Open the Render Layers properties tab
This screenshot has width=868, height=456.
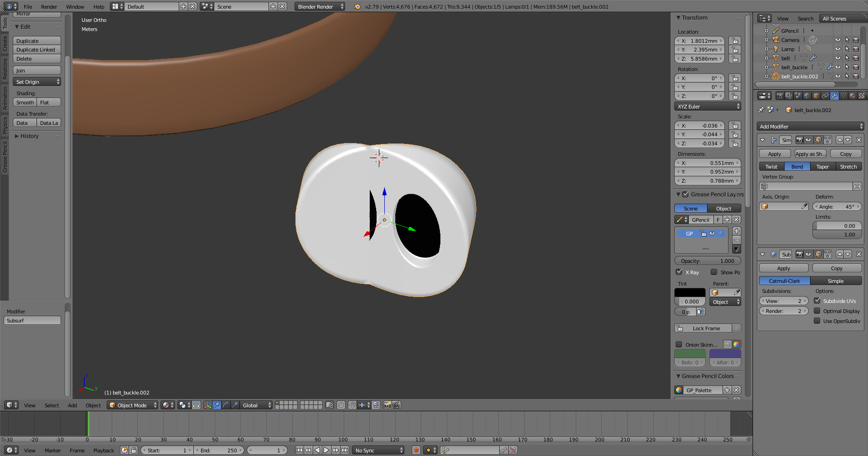click(x=789, y=96)
